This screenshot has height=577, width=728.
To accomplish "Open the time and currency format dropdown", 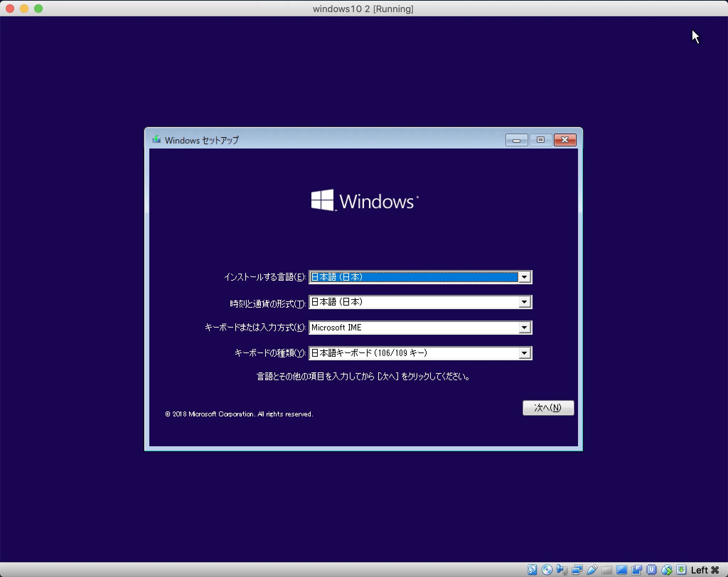I will (524, 302).
